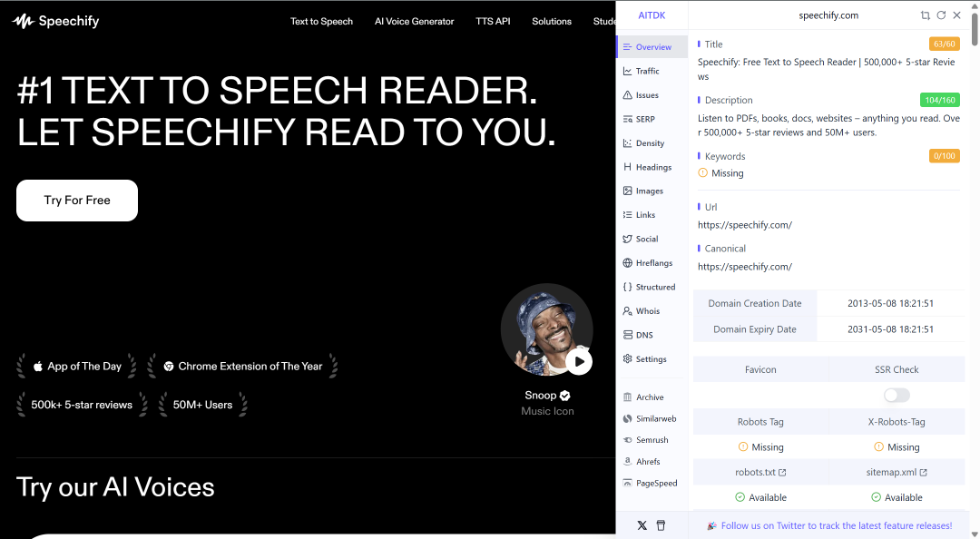
Task: Click the Archive icon in sidebar
Action: tap(628, 397)
